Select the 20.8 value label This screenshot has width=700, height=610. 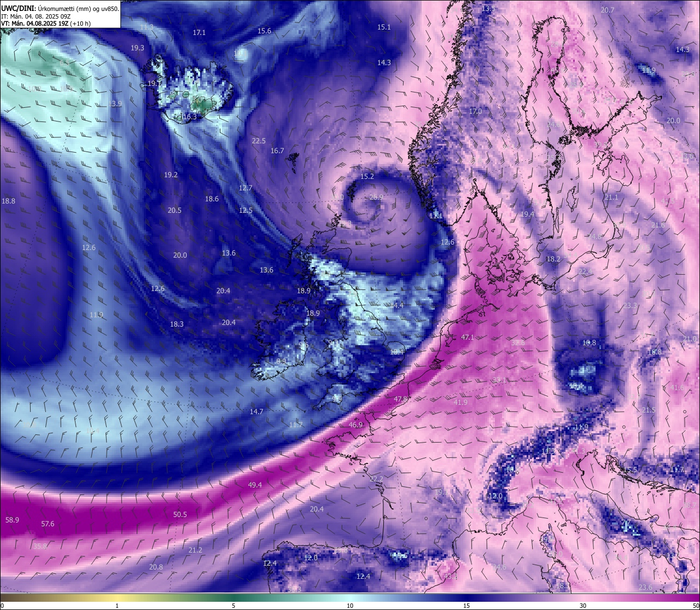pyautogui.click(x=156, y=567)
